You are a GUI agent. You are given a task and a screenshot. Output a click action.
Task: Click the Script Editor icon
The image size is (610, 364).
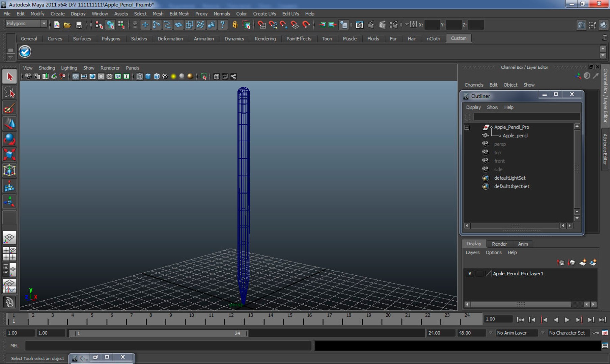pos(605,345)
